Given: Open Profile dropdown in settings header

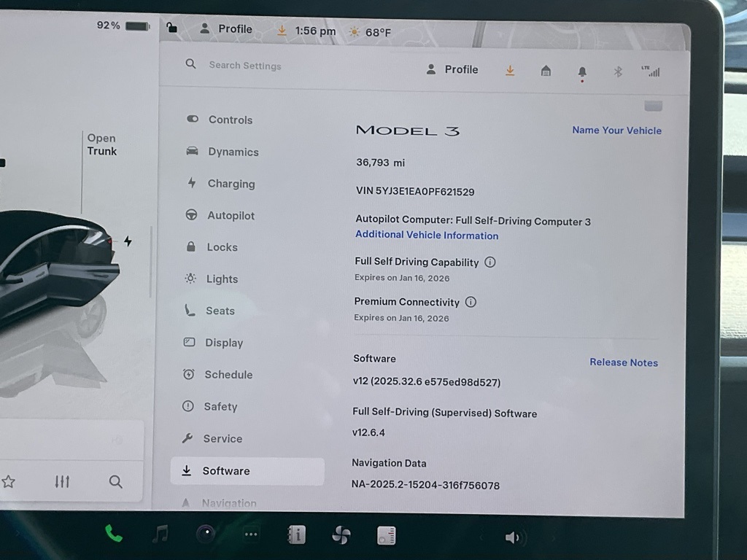Looking at the screenshot, I should click(452, 69).
